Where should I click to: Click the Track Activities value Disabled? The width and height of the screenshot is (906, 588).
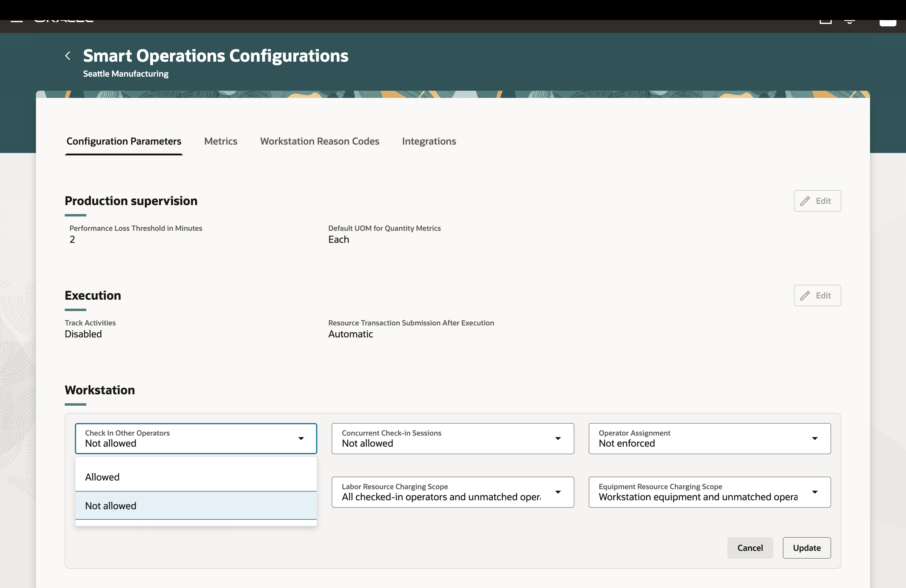click(83, 334)
